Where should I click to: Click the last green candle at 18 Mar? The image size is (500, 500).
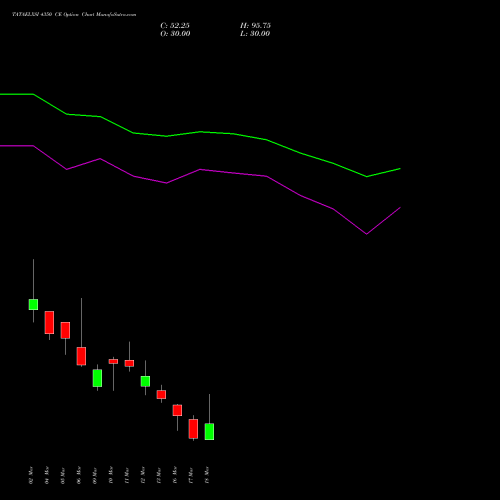(x=209, y=431)
